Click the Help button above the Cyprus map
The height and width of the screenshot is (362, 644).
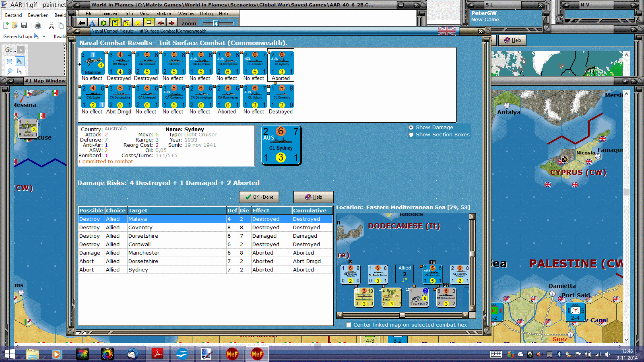pyautogui.click(x=512, y=40)
